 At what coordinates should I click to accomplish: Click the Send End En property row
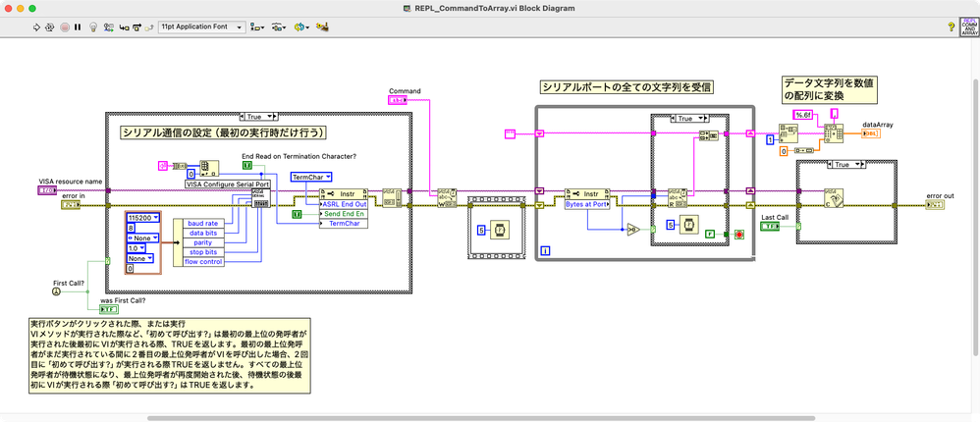[x=344, y=214]
